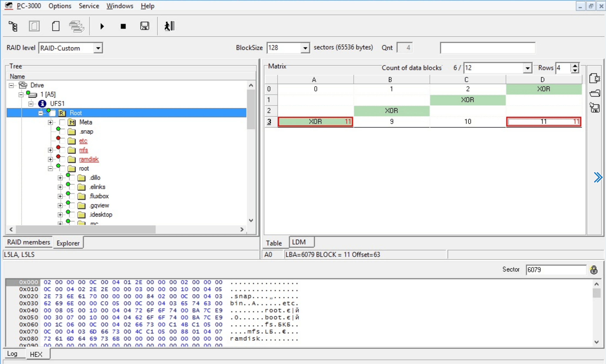Click the Drive root icon in the tree
The width and height of the screenshot is (606, 364).
(x=23, y=85)
